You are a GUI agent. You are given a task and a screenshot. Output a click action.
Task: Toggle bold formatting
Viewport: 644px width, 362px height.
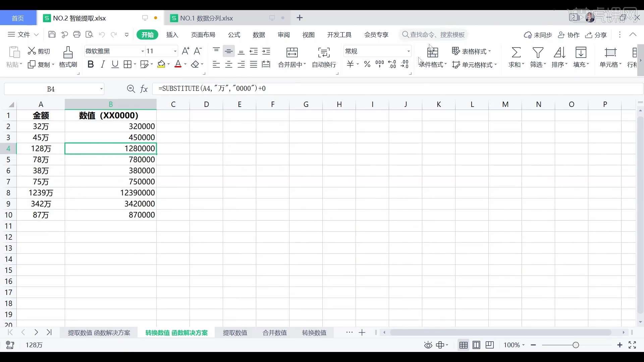pyautogui.click(x=91, y=64)
